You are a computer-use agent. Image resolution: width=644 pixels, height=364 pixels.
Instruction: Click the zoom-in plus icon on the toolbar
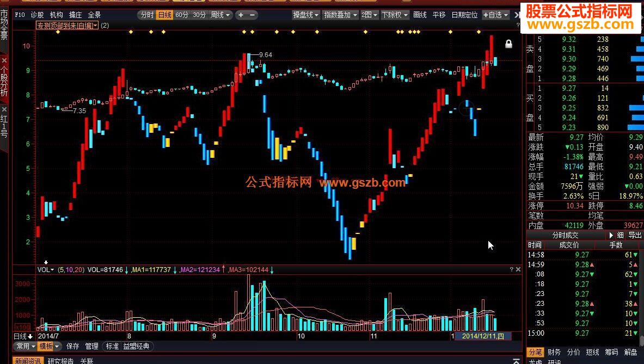point(241,15)
